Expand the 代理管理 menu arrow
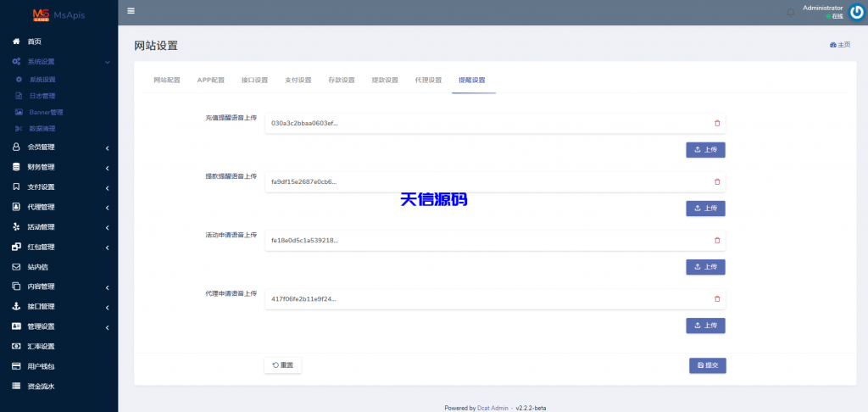Image resolution: width=868 pixels, height=412 pixels. [x=108, y=208]
